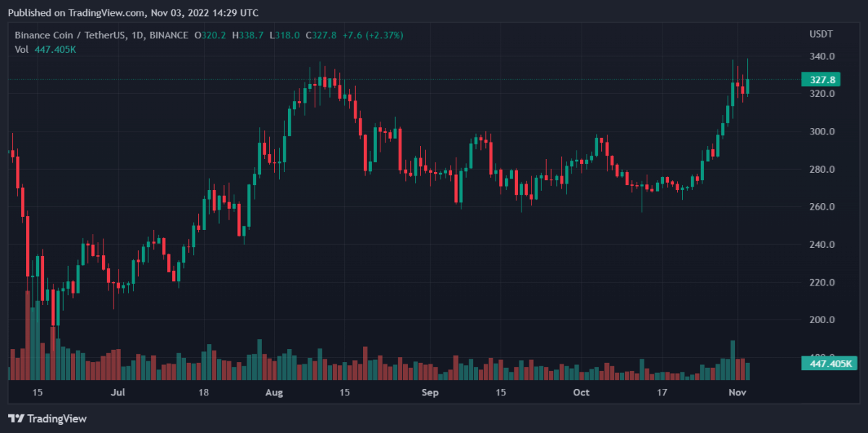Viewport: 868px width, 433px height.
Task: Select the 1D interval in chart title
Action: click(x=136, y=35)
